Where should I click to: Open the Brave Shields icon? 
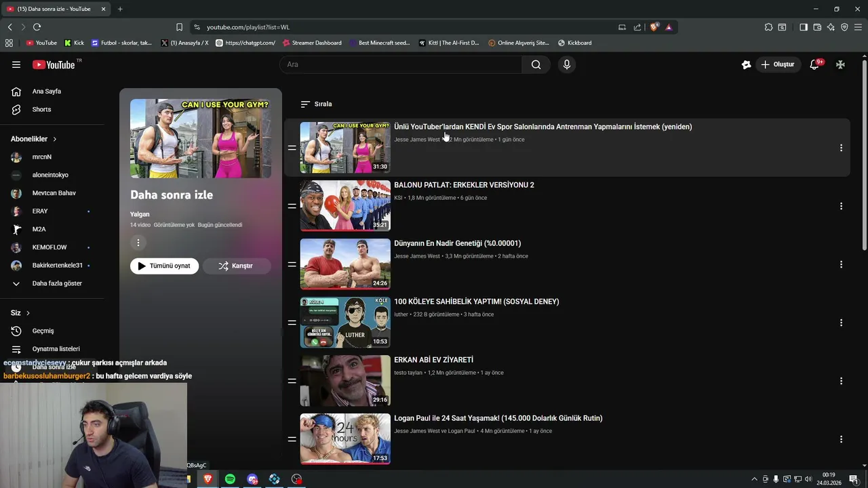[654, 27]
